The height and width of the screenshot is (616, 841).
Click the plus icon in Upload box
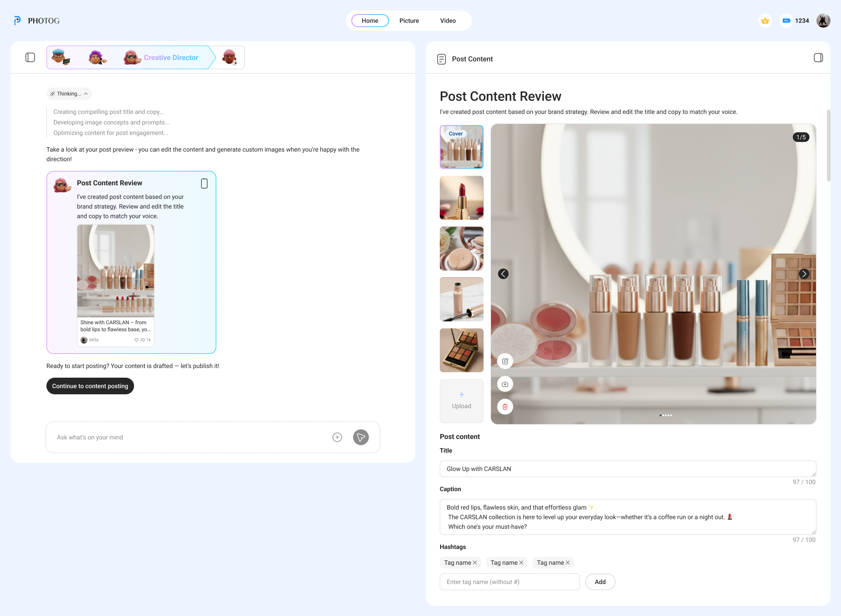coord(462,395)
